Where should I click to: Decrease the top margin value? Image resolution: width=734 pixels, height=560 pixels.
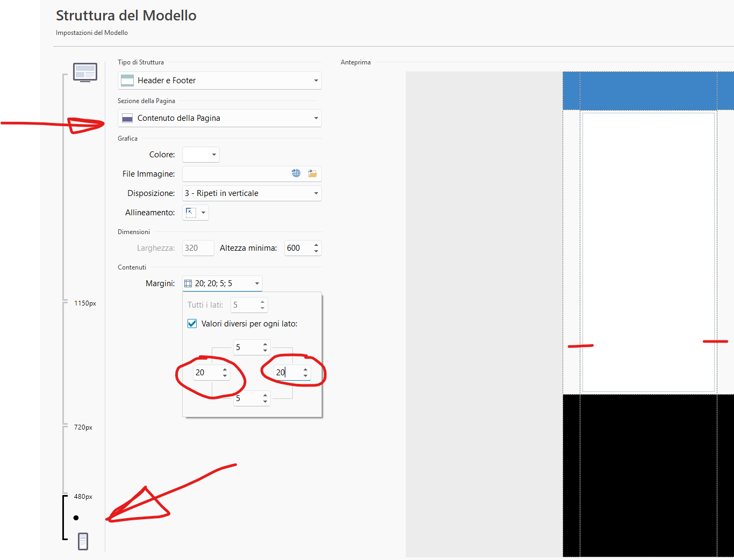[265, 351]
